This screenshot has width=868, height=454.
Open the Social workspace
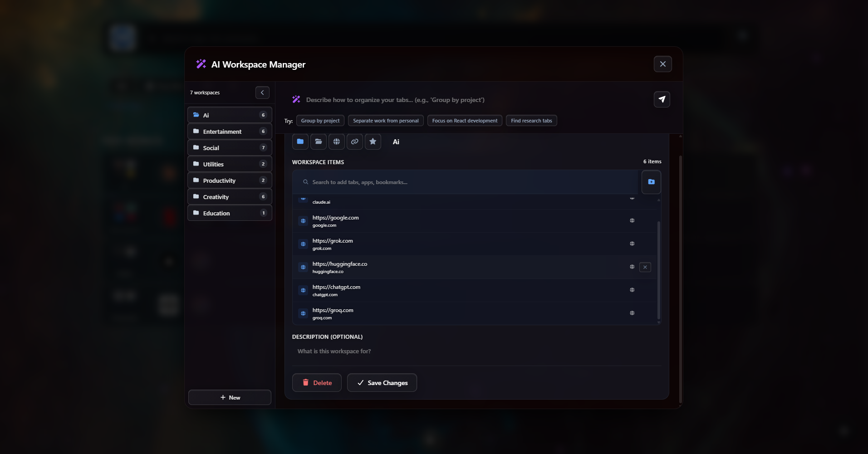pyautogui.click(x=230, y=147)
